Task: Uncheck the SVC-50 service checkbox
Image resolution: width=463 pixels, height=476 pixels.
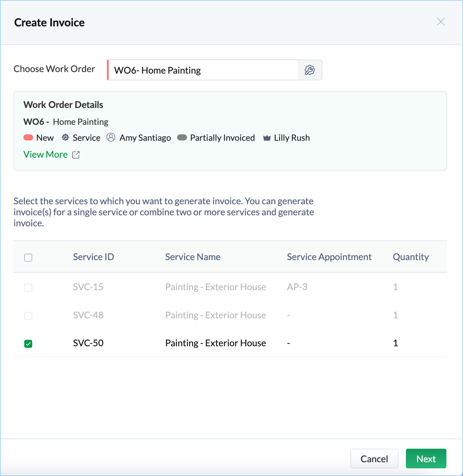Action: tap(28, 344)
